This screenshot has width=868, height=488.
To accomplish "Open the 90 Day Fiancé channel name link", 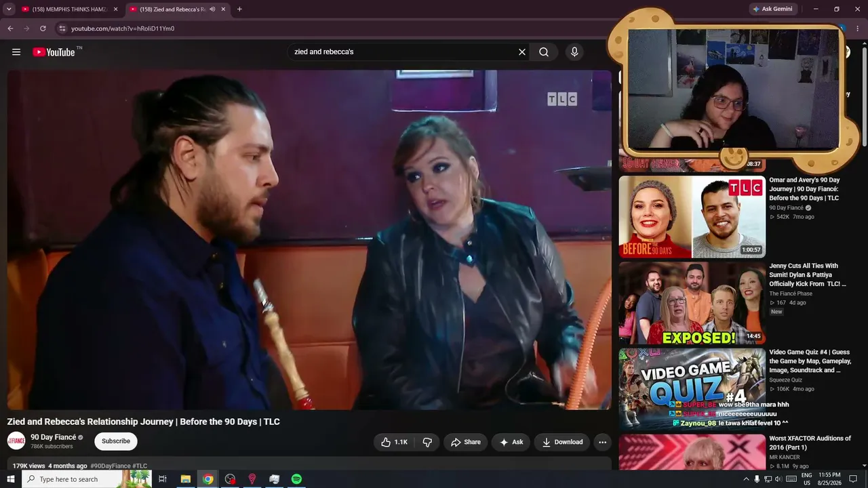I will click(53, 437).
